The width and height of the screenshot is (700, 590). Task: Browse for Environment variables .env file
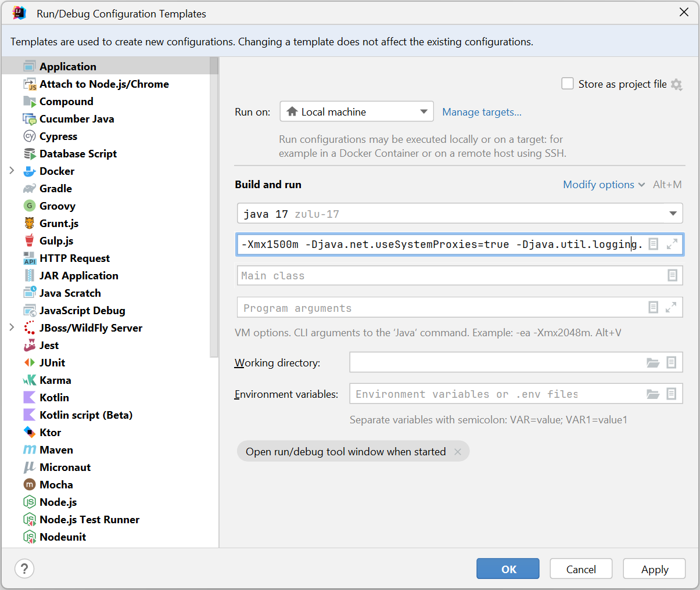coord(654,394)
